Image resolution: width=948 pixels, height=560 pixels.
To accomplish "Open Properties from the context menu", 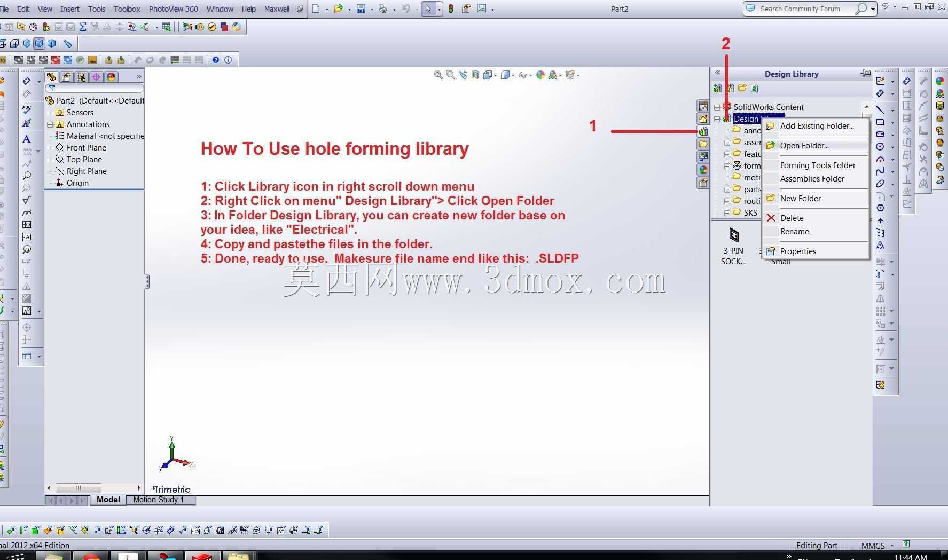I will click(x=816, y=251).
